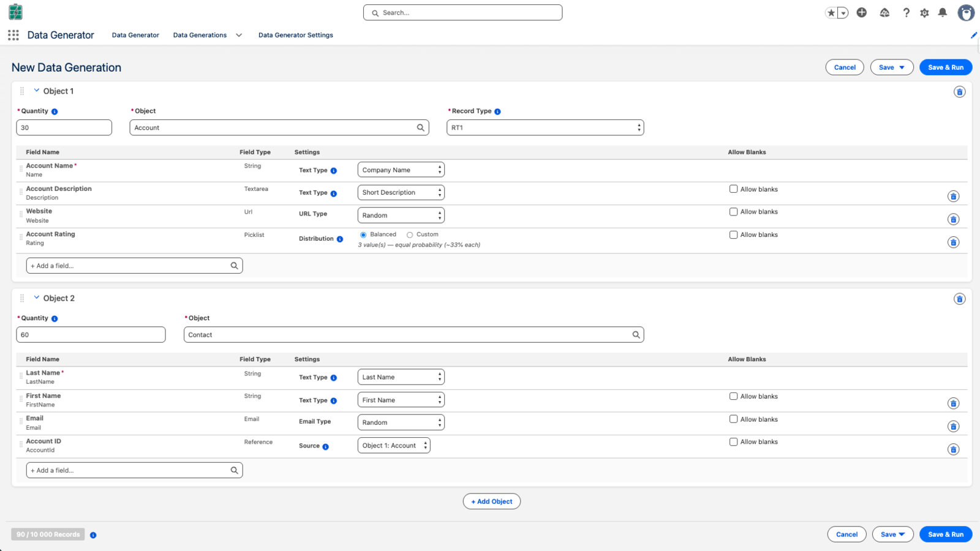Screen dimensions: 980x551
Task: Click the top Cancel button
Action: click(845, 67)
